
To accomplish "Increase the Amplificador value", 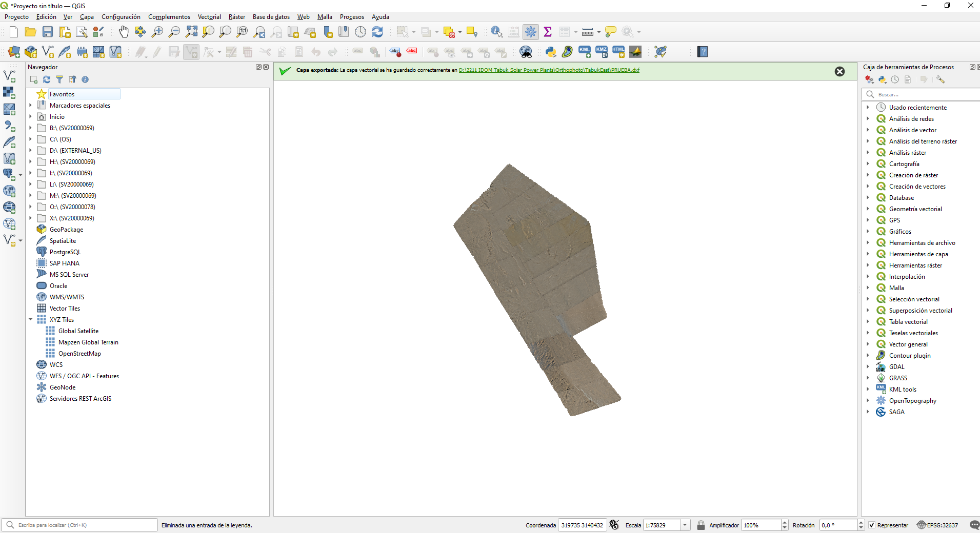I will pos(785,522).
